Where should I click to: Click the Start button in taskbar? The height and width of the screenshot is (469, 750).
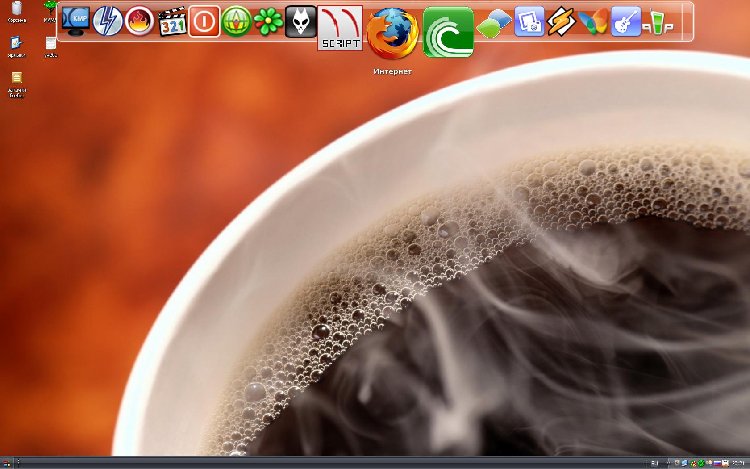click(6, 463)
